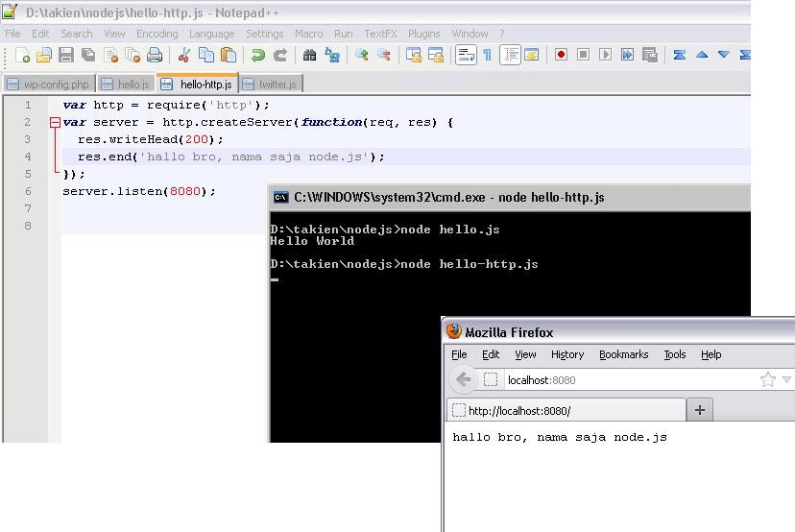Open the Encoding menu

(157, 34)
